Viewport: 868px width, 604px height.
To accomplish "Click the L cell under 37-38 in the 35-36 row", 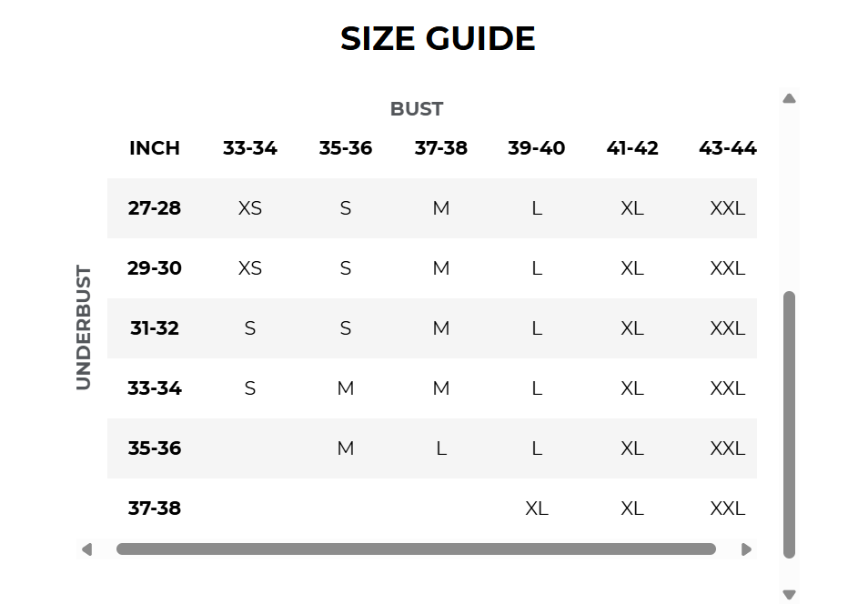I will (441, 448).
